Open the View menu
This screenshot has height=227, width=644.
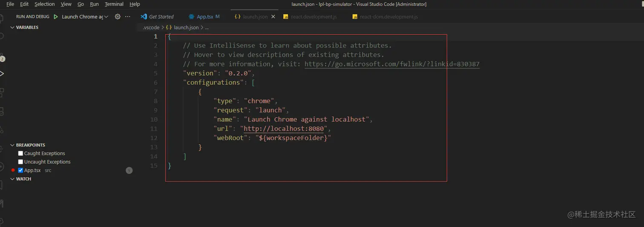click(66, 4)
